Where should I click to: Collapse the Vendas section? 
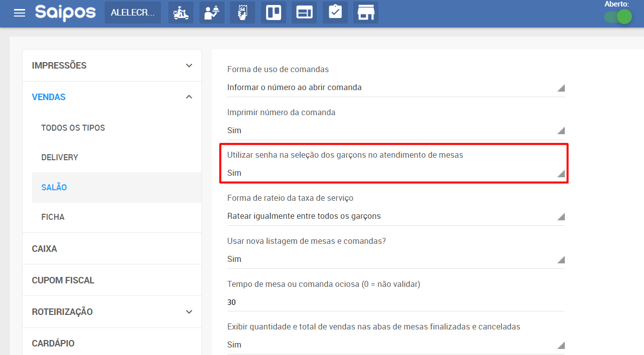112,97
